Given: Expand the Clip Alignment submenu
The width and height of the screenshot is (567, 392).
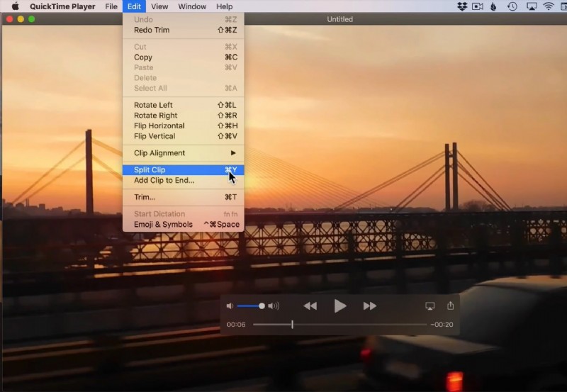Looking at the screenshot, I should [184, 153].
